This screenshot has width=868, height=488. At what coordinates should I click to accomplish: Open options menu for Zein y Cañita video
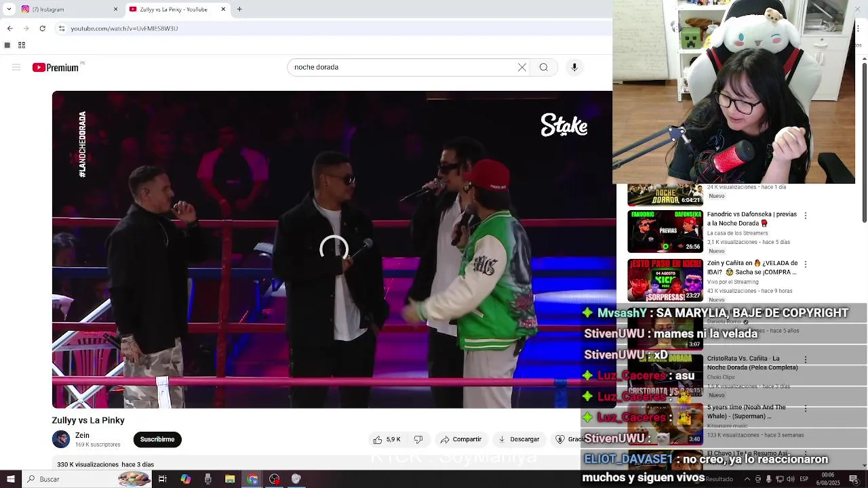(806, 264)
